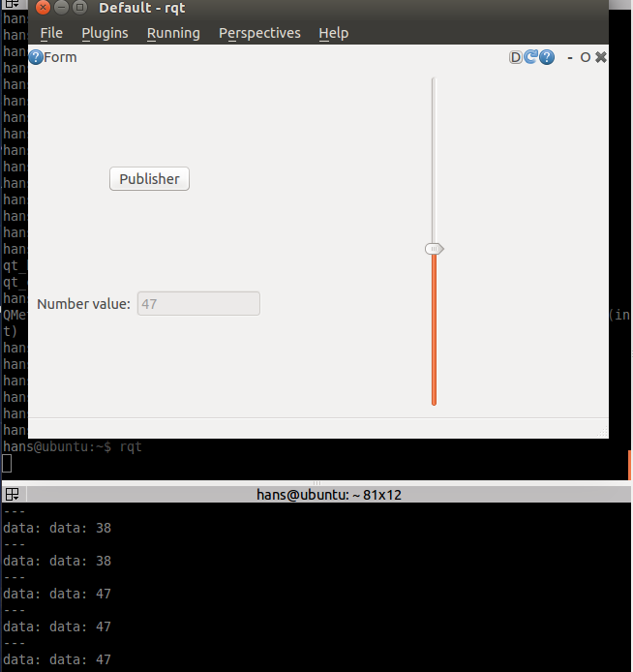Click the vertical slider handle
The width and height of the screenshot is (633, 672).
click(x=435, y=249)
